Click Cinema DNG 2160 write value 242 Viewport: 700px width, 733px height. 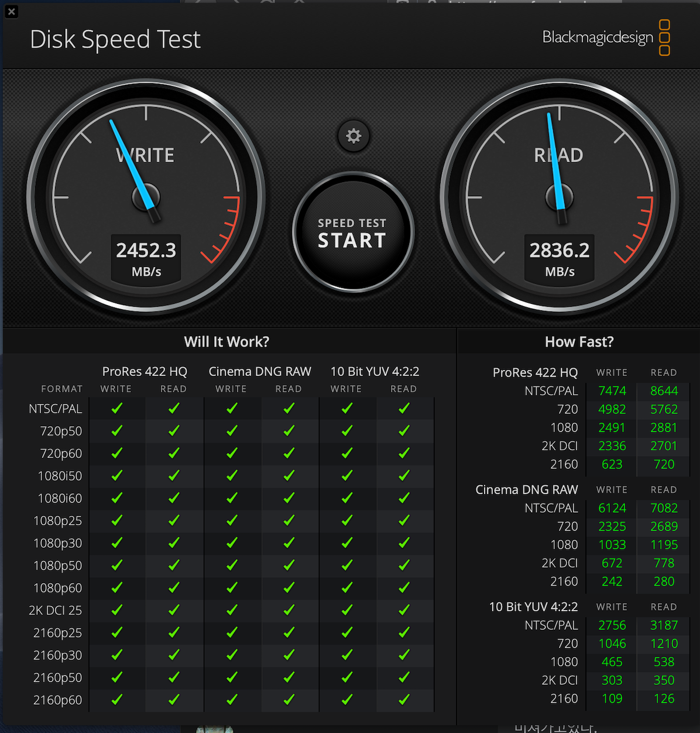[x=612, y=581]
